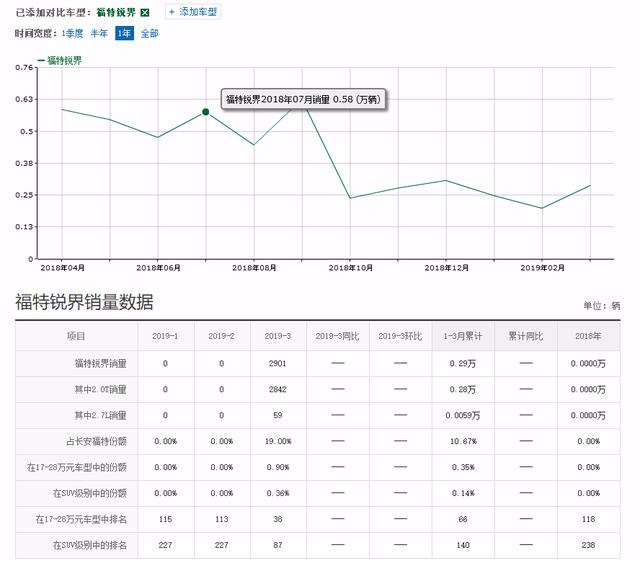The height and width of the screenshot is (571, 640).
Task: Click the July 2018 highlighted data point
Action: tap(206, 112)
